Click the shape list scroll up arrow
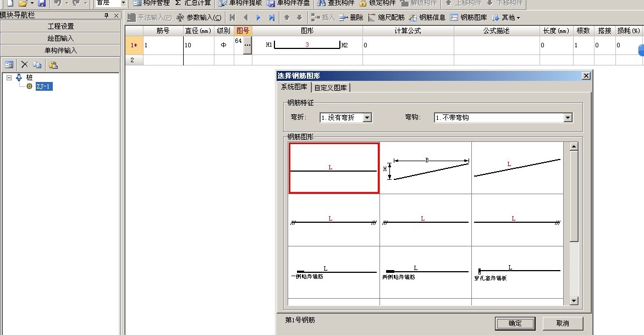 click(x=574, y=146)
